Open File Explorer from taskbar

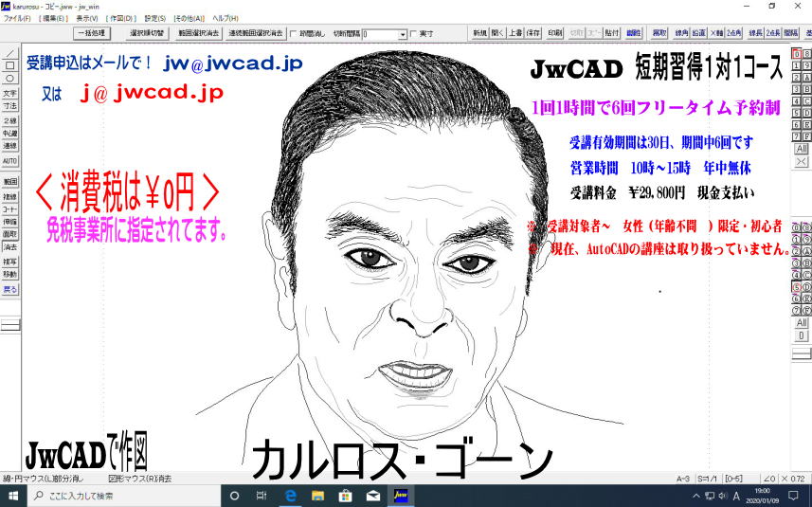coord(317,496)
